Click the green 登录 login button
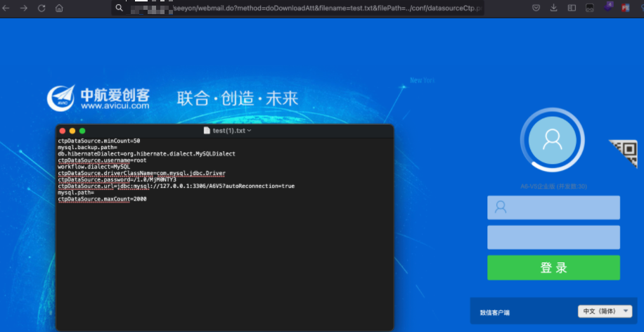 click(x=553, y=267)
